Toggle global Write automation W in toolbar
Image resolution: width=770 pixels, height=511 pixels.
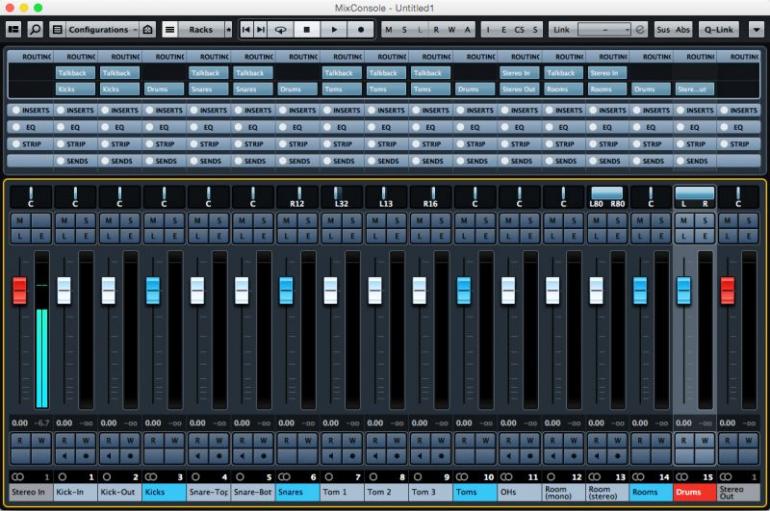[x=452, y=29]
